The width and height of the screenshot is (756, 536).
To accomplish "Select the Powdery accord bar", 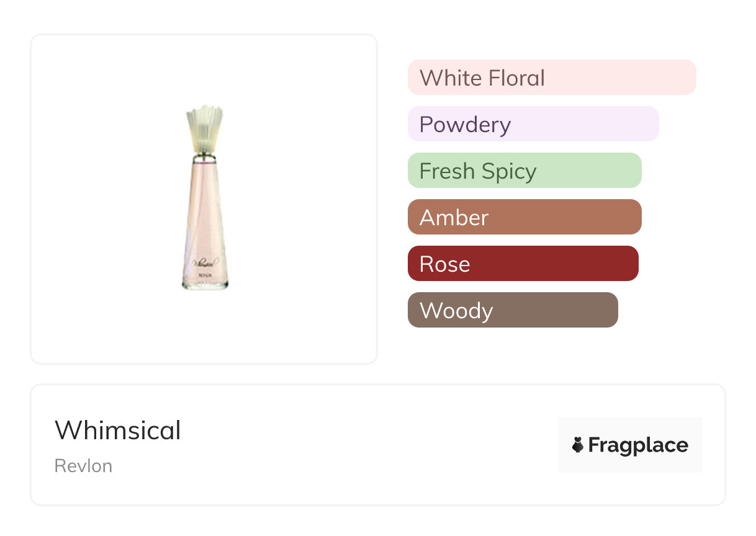I will (x=533, y=124).
